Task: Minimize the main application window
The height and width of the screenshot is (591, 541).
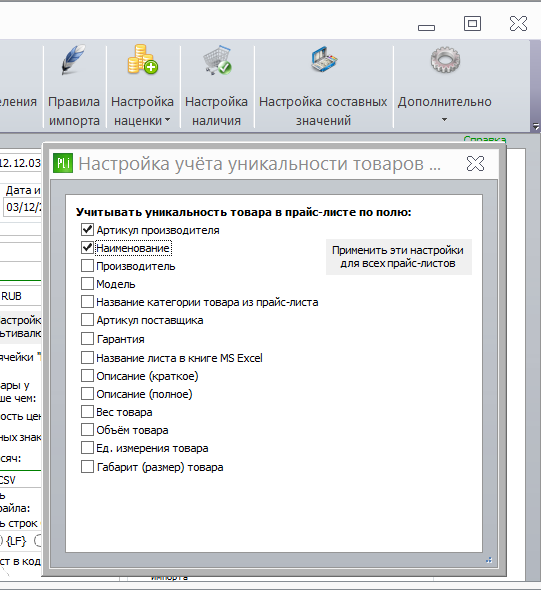Action: click(x=426, y=27)
